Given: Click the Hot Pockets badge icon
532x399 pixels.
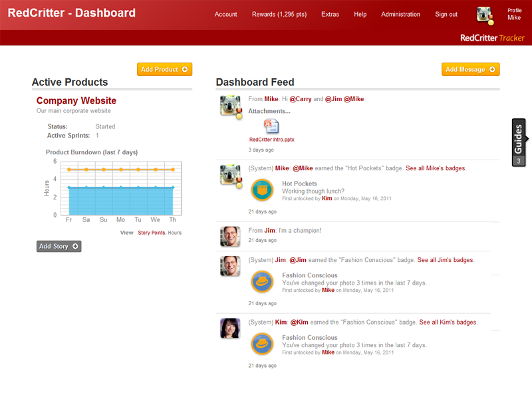Looking at the screenshot, I should point(262,190).
